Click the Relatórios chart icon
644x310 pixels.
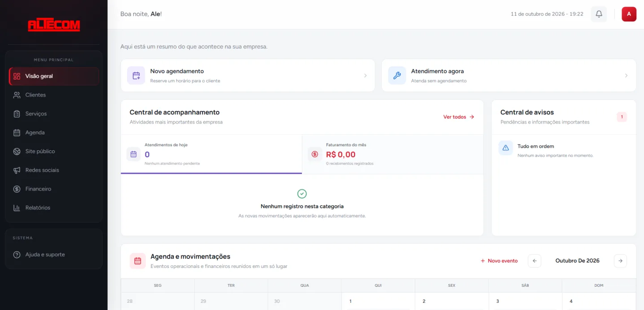click(x=17, y=208)
